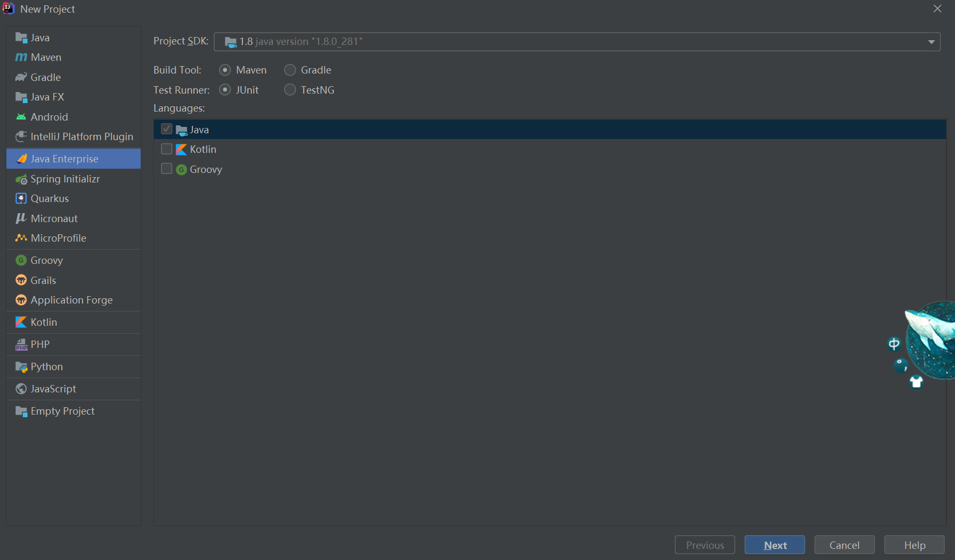Click the Kotlin icon in sidebar
The height and width of the screenshot is (560, 955).
(21, 322)
